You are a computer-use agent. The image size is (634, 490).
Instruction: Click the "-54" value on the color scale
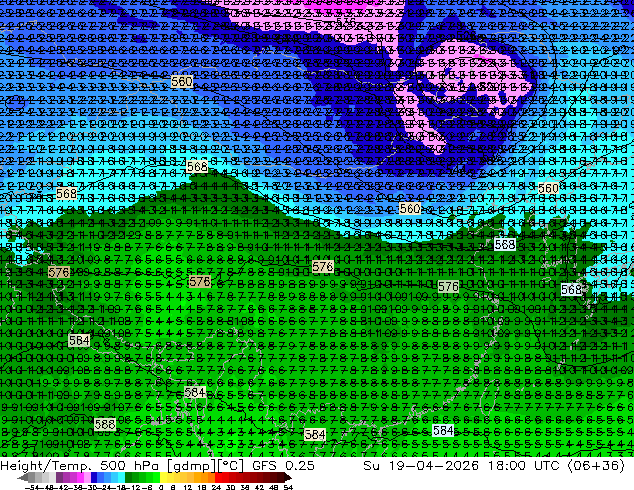coord(33,487)
